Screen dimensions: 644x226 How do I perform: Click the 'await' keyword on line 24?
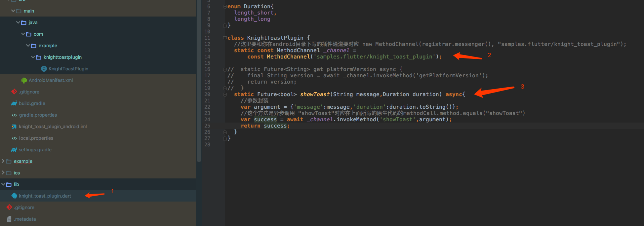click(x=295, y=120)
